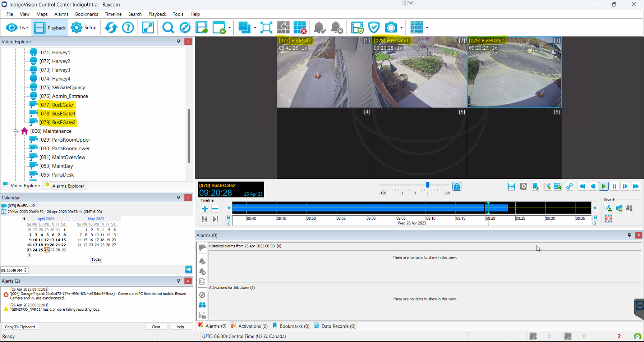Click the zoom in timeline plus button
This screenshot has height=342, width=644.
pos(205,209)
